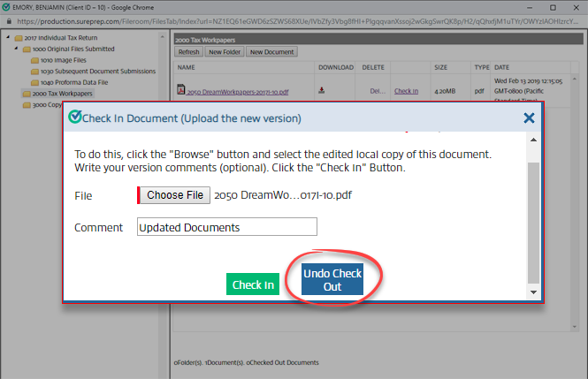Click the New Folder button

click(x=224, y=52)
